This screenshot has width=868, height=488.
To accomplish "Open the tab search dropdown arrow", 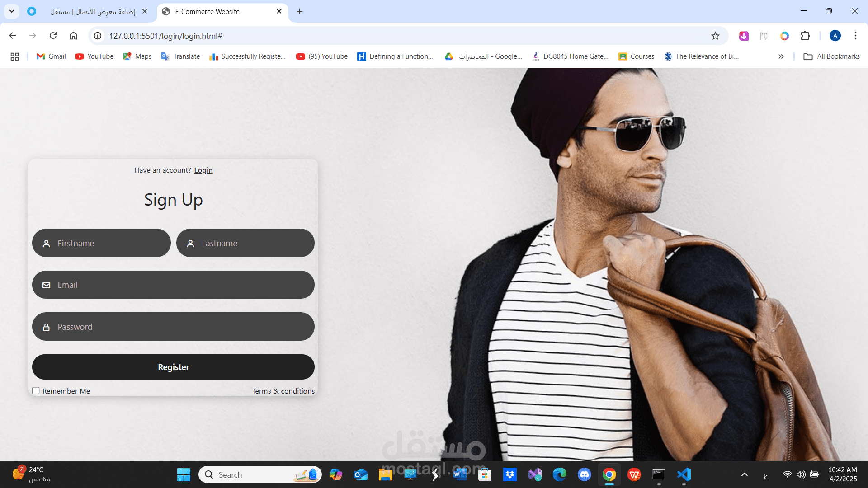I will 12,11.
